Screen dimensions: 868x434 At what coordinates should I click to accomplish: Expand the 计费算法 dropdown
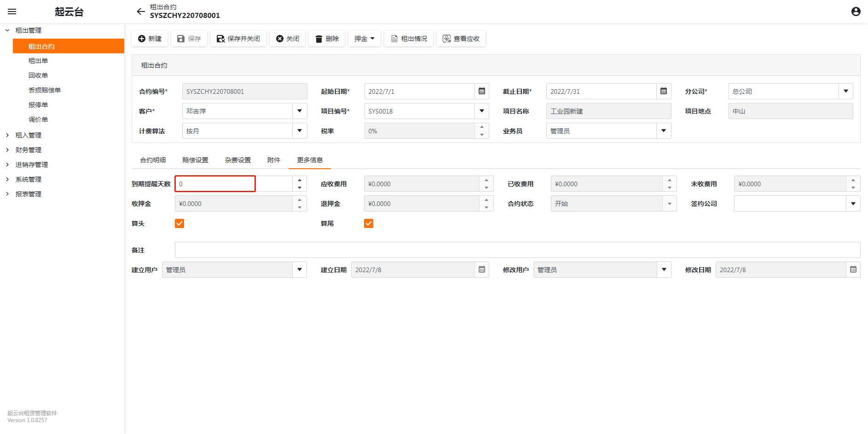coord(300,131)
